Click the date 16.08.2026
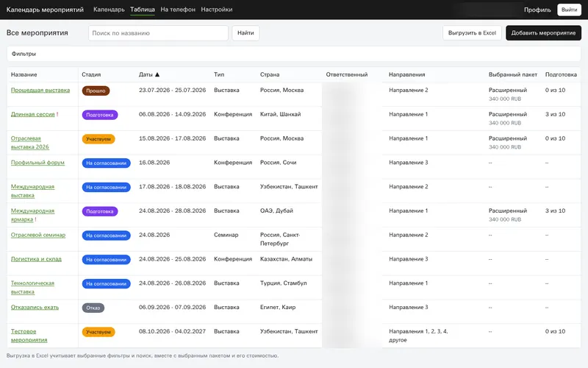The height and width of the screenshot is (368, 588). click(x=154, y=163)
